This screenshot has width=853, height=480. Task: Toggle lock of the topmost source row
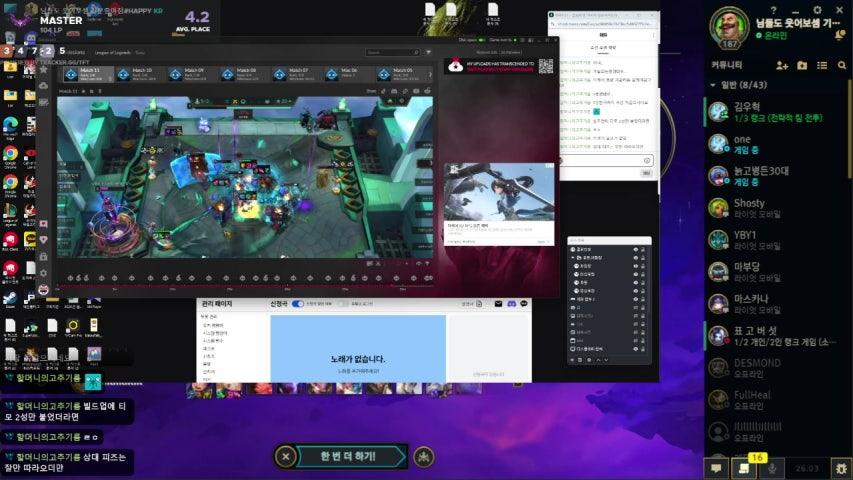pos(642,249)
